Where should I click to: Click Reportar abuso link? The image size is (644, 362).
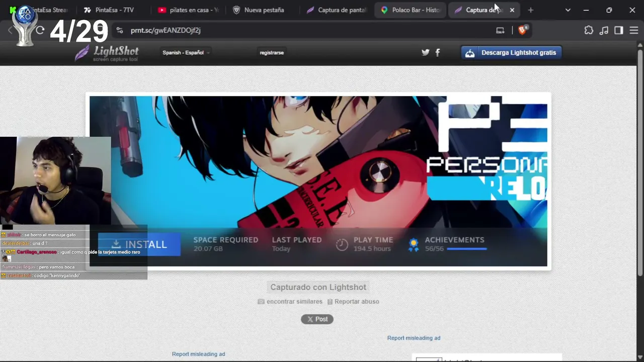(353, 302)
